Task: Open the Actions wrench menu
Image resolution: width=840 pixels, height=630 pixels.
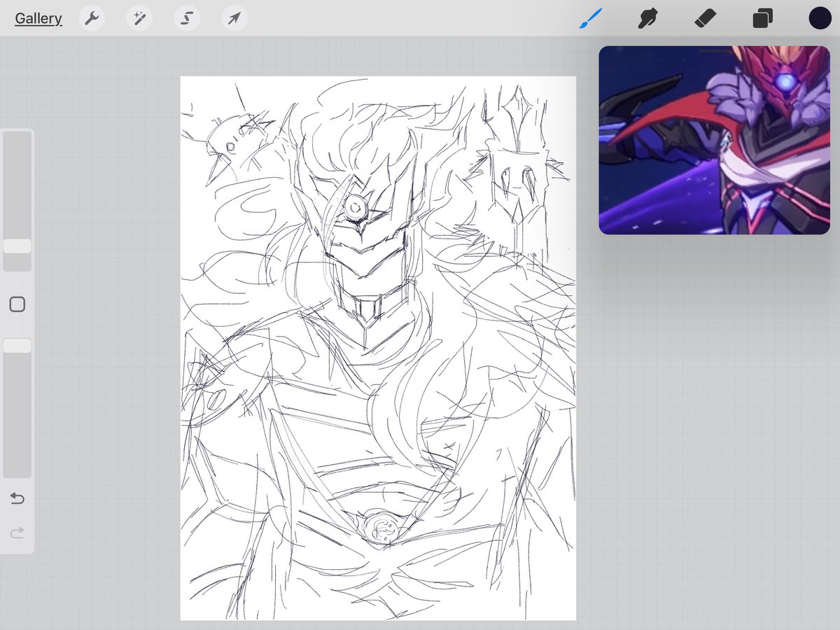Action: (x=92, y=19)
